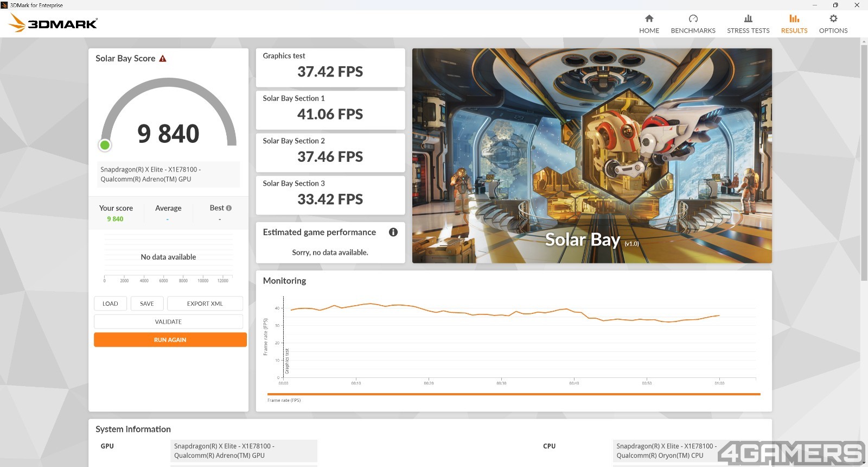Click 'No data available' in score chart
Viewport: 868px width, 467px height.
[x=168, y=257]
